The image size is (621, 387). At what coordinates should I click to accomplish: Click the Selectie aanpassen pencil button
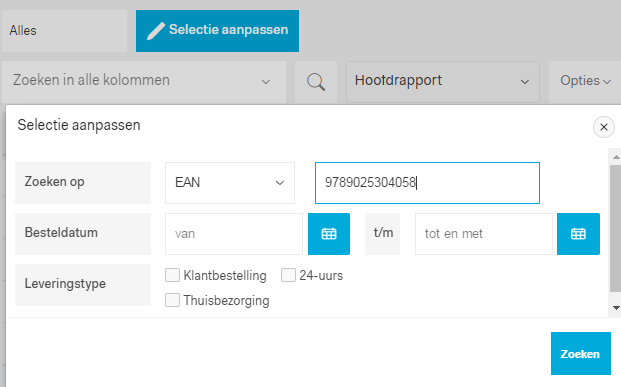(x=217, y=31)
